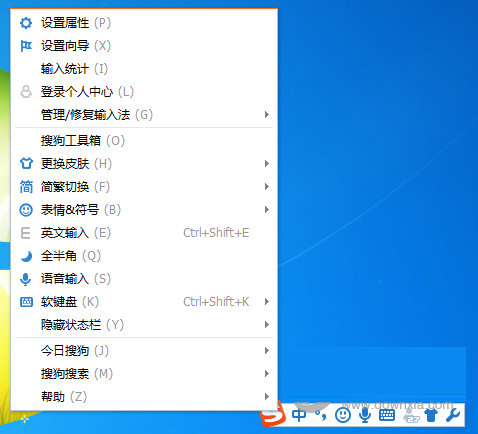
Task: Click the smiley emoticon icon on the status bar
Action: tap(343, 415)
